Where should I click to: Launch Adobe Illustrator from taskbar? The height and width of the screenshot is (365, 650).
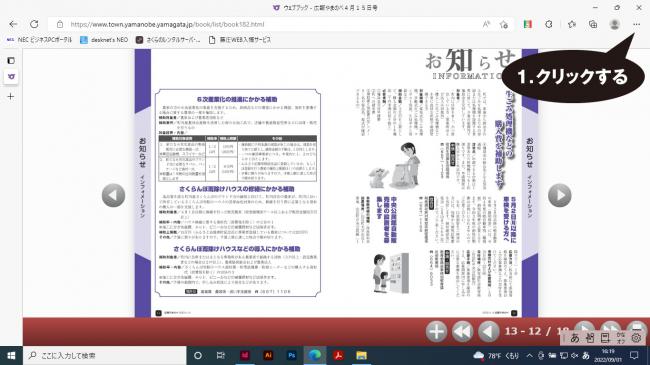pyautogui.click(x=268, y=355)
